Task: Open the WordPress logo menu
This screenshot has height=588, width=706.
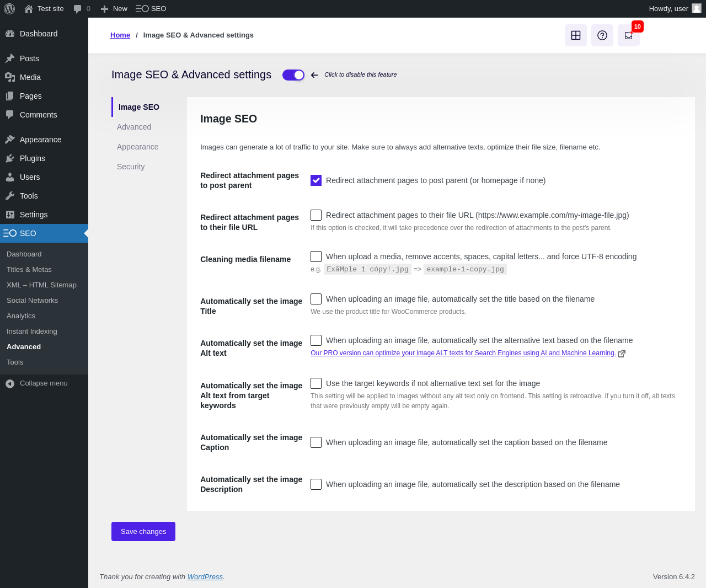Action: point(9,9)
